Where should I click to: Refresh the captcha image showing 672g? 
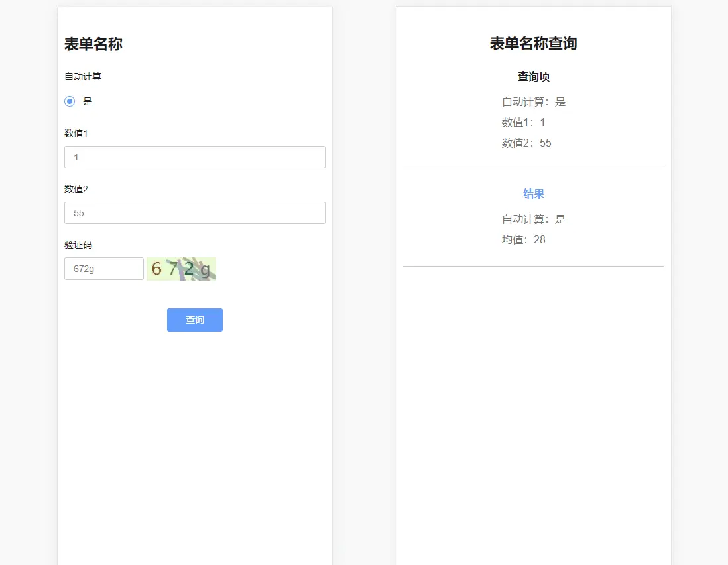[x=181, y=269]
